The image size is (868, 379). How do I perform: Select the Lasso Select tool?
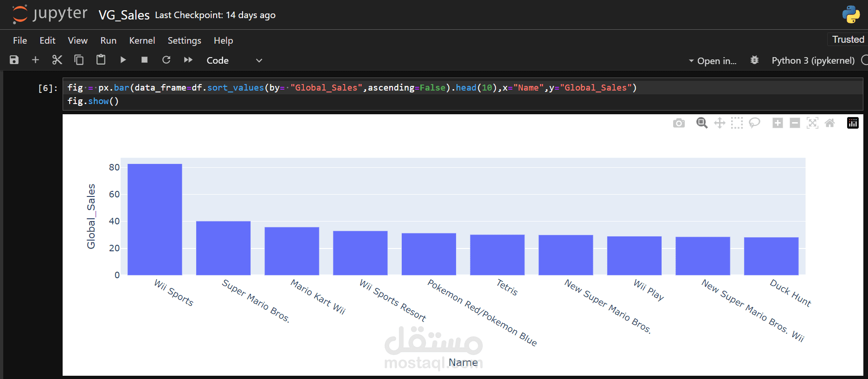click(754, 123)
